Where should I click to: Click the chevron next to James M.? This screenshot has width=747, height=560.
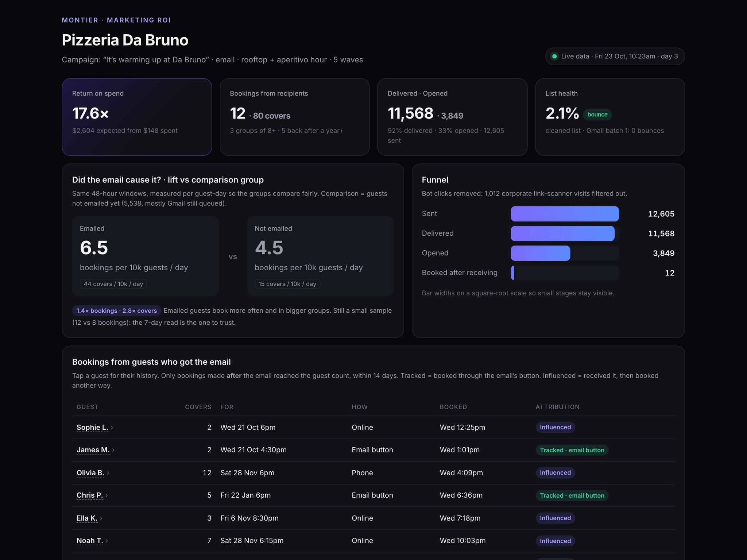113,450
